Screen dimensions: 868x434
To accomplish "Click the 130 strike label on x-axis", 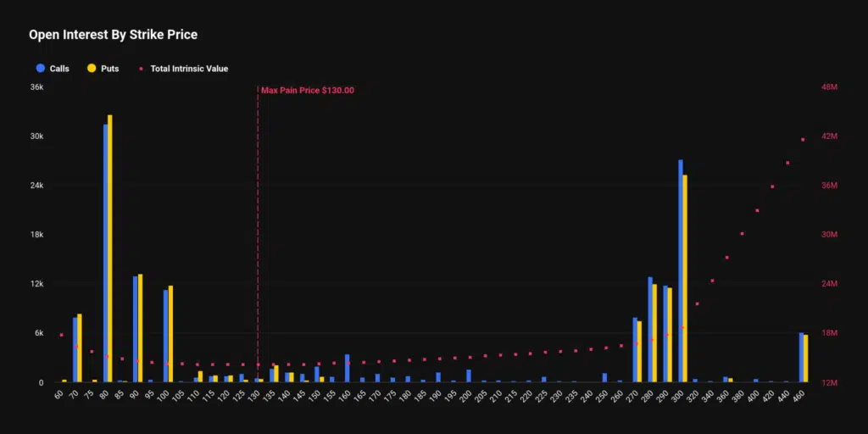I will tap(253, 395).
